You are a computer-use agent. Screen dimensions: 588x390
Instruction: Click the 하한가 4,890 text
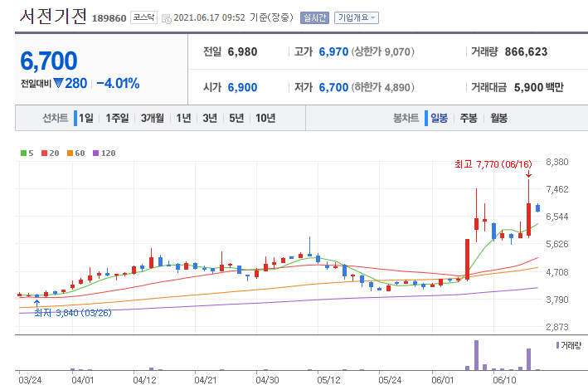[x=383, y=87]
